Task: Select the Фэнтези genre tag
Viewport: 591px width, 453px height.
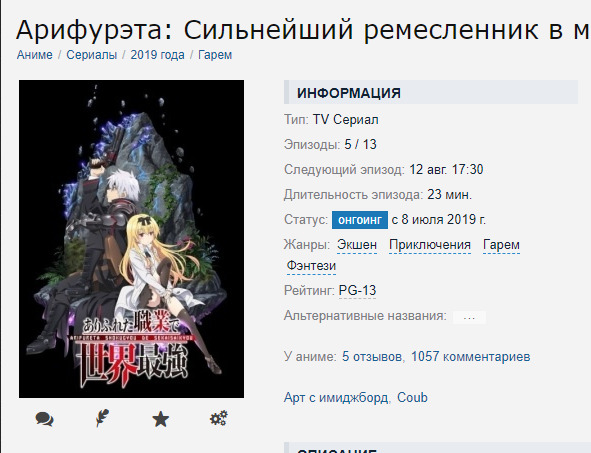Action: click(311, 266)
